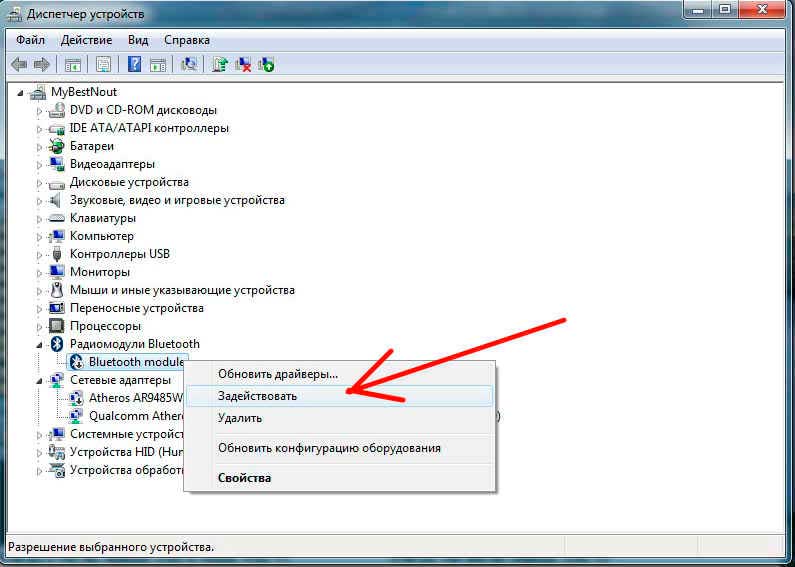The image size is (795, 567).
Task: Select Обновить конфигурацию оборудования in context menu
Action: click(x=340, y=448)
